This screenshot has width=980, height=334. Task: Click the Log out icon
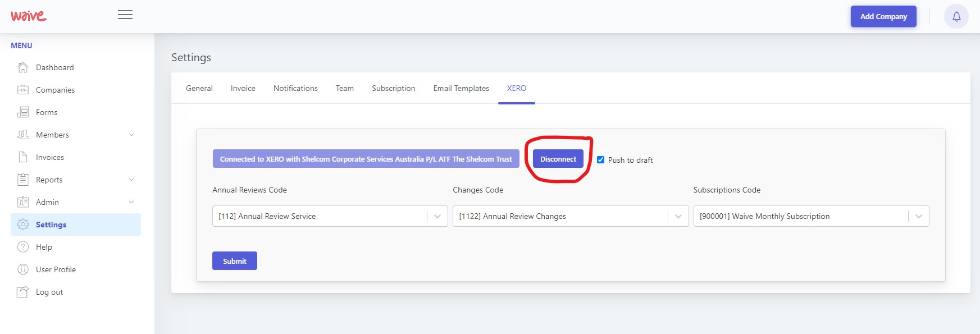(23, 292)
